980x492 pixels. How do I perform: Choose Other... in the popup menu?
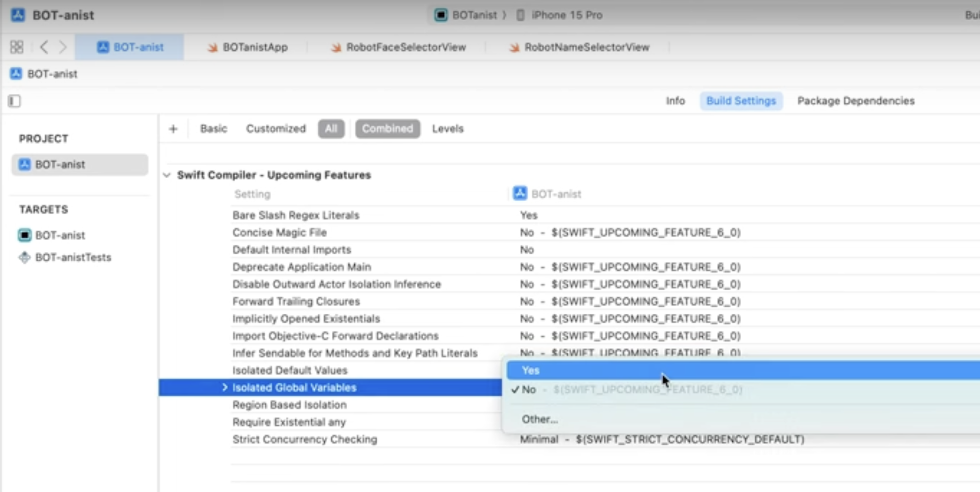tap(540, 419)
